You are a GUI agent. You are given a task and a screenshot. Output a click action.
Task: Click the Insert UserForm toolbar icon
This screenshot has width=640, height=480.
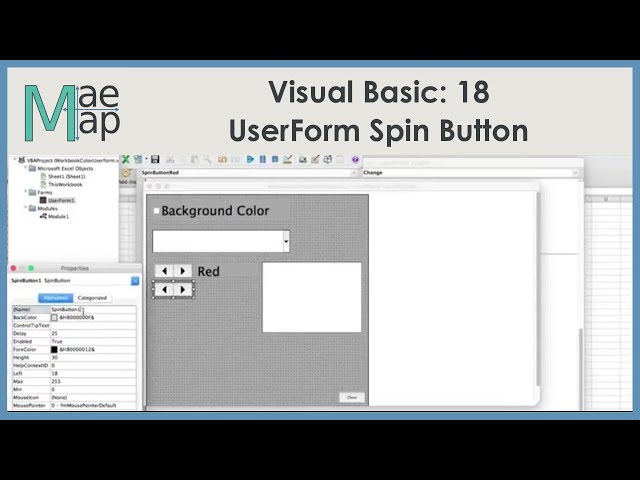pos(138,160)
